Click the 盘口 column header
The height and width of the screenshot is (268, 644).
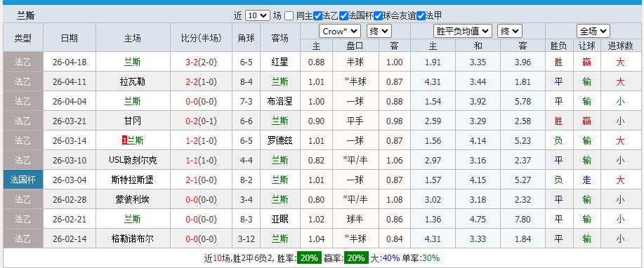click(355, 46)
